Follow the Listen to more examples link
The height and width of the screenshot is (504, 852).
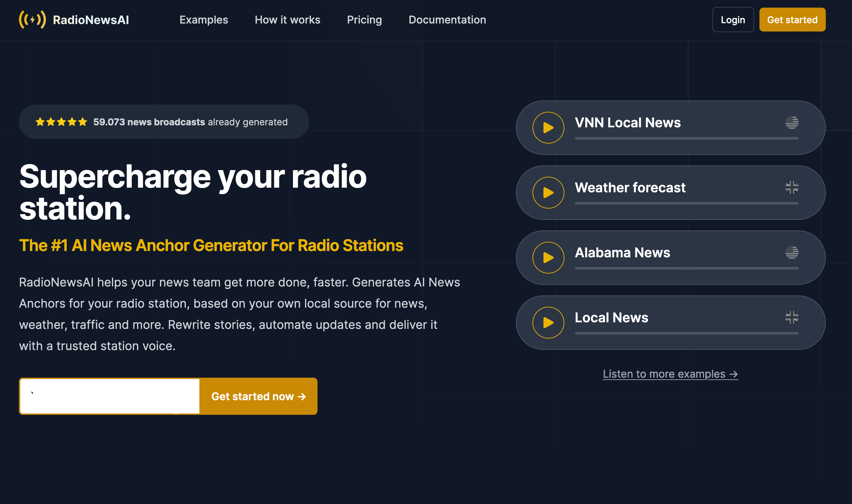(x=670, y=374)
